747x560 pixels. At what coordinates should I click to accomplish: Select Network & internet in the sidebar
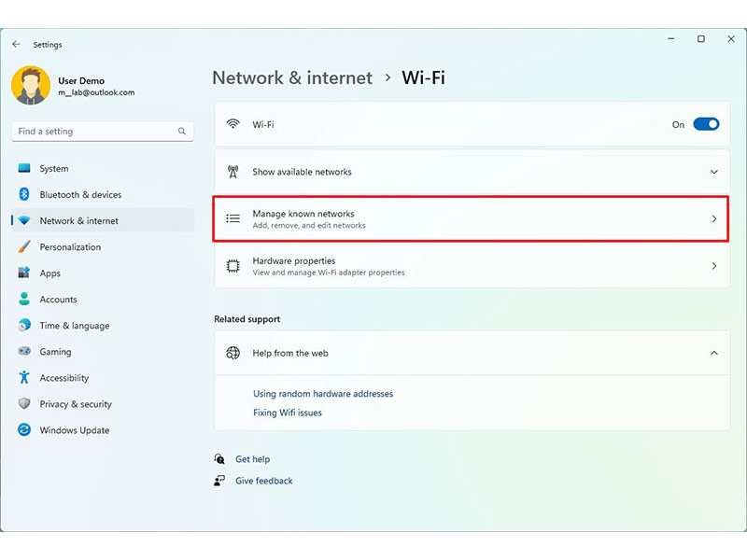click(103, 220)
